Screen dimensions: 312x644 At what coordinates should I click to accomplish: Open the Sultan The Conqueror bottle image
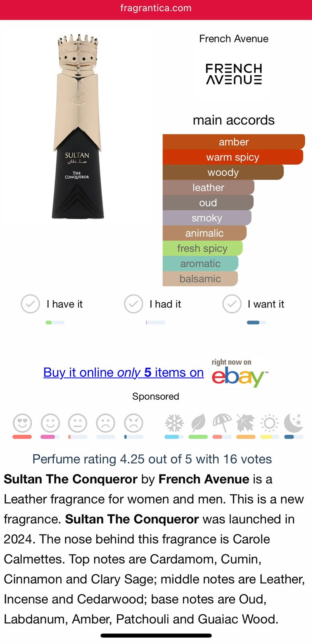click(x=78, y=126)
